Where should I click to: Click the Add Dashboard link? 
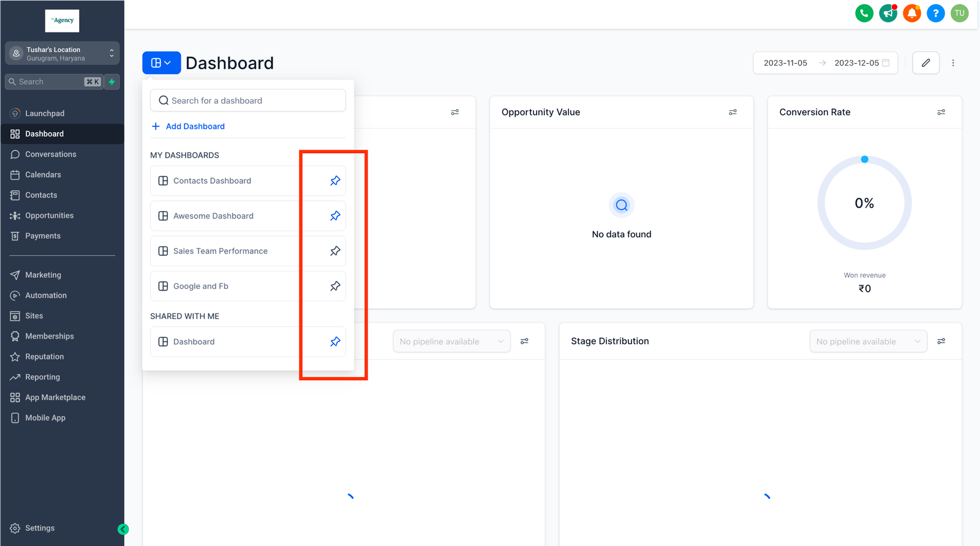point(195,127)
